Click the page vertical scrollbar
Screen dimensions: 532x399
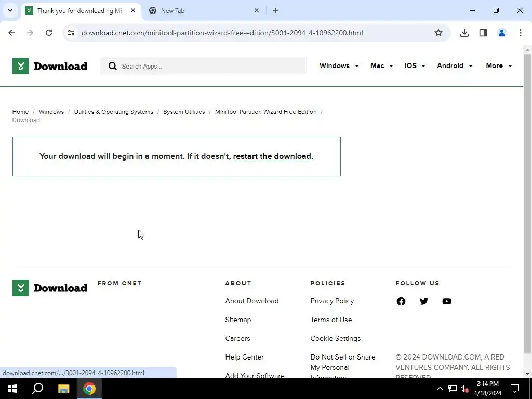point(527,203)
